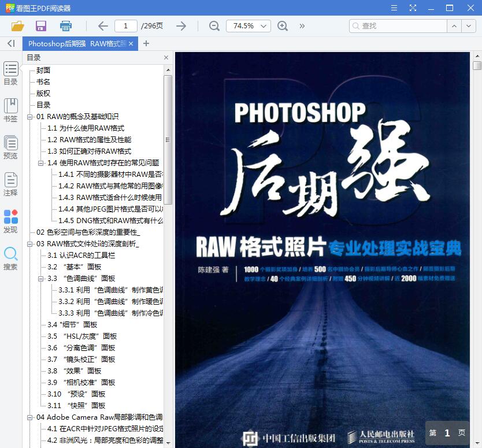Screen dimensions: 482x448
Task: Go to next page arrow
Action: pos(181,26)
